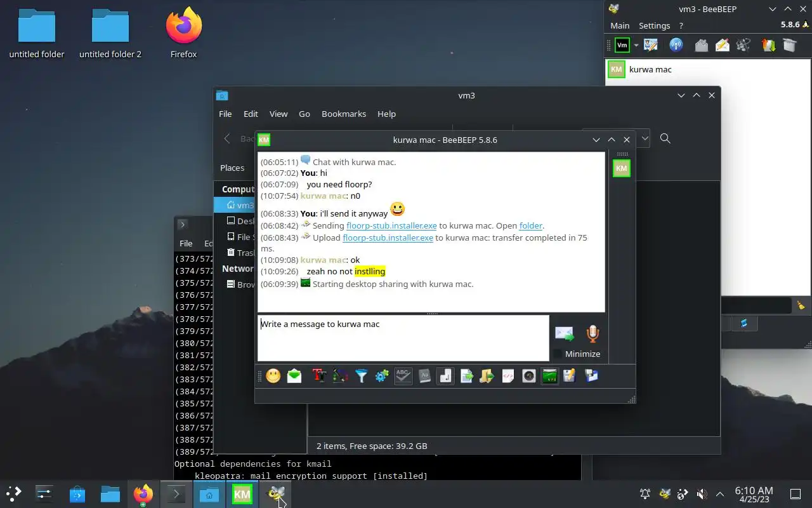Image resolution: width=812 pixels, height=508 pixels.
Task: Toggle the Aa word completer icon
Action: pos(424,376)
